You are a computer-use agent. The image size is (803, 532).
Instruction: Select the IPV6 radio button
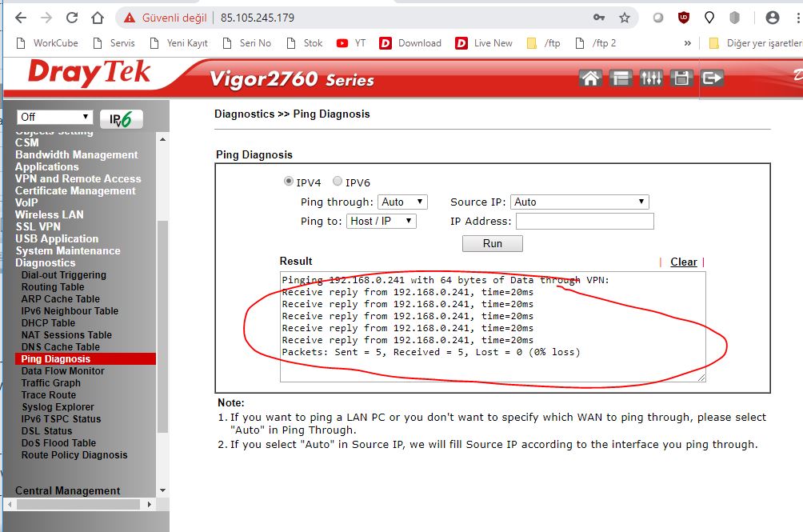pyautogui.click(x=338, y=182)
